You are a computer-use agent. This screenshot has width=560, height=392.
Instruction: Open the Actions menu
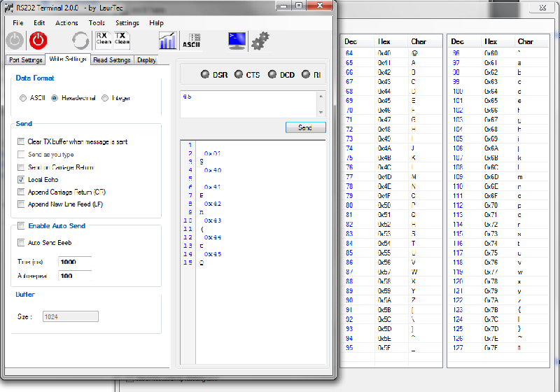point(66,23)
